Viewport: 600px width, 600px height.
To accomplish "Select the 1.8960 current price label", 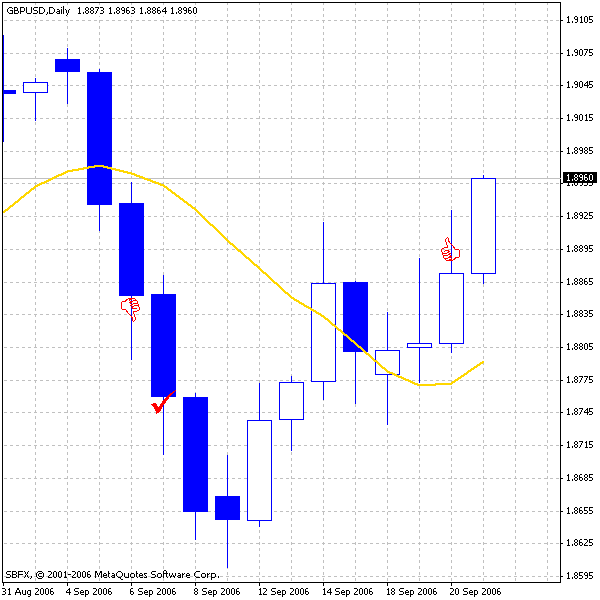I will (580, 178).
